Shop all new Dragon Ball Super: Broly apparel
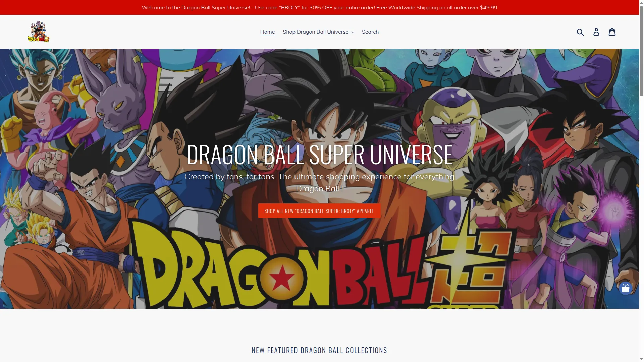644x362 pixels. tap(319, 211)
